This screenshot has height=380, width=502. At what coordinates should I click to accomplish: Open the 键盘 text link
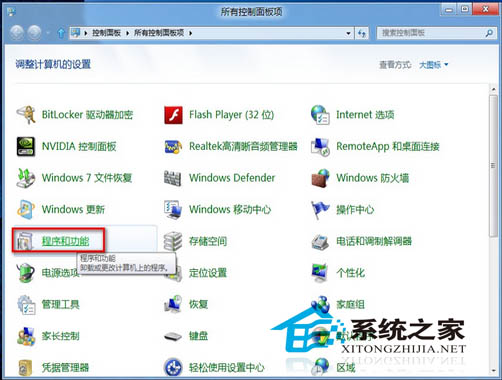(198, 336)
